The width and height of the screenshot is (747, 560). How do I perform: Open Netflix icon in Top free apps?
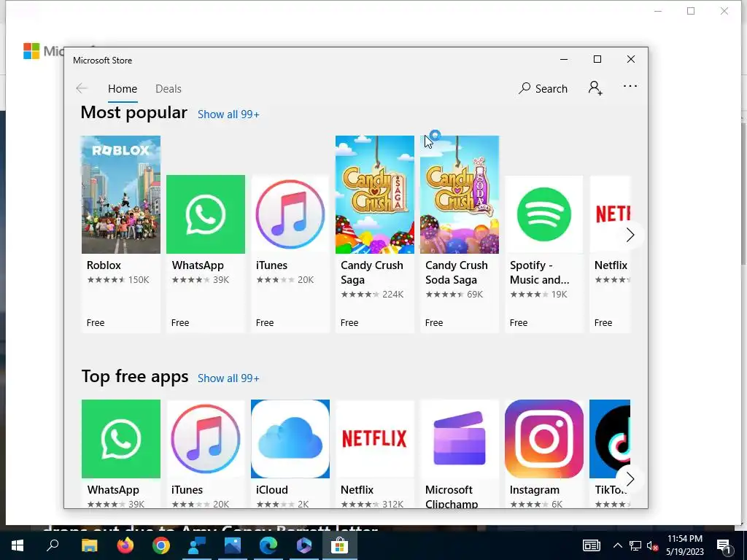click(374, 438)
